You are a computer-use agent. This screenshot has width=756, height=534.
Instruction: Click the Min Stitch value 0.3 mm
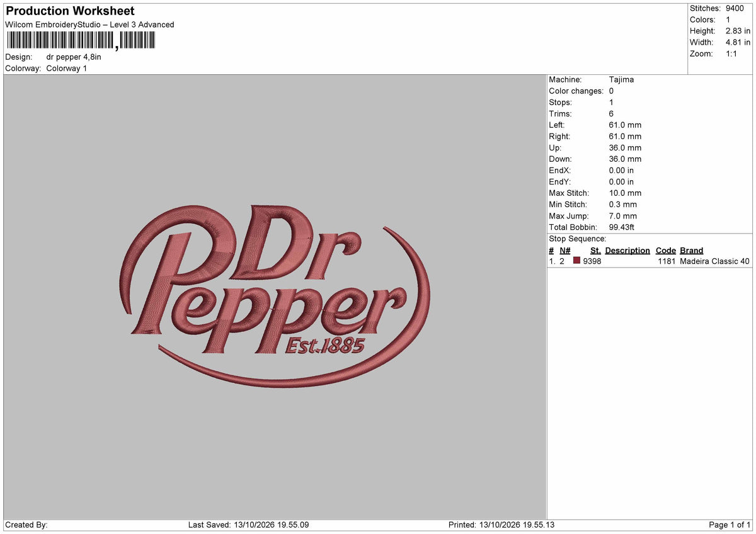[622, 204]
